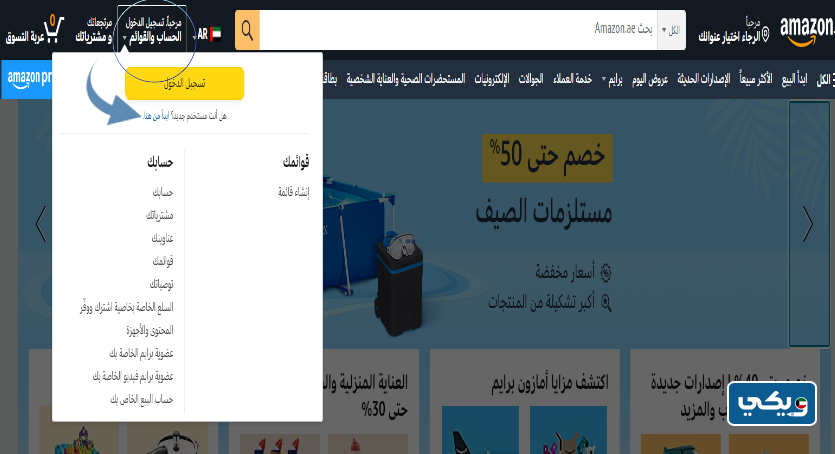Click the Amazon logo
Screen dimensions: 835x454
[806, 30]
